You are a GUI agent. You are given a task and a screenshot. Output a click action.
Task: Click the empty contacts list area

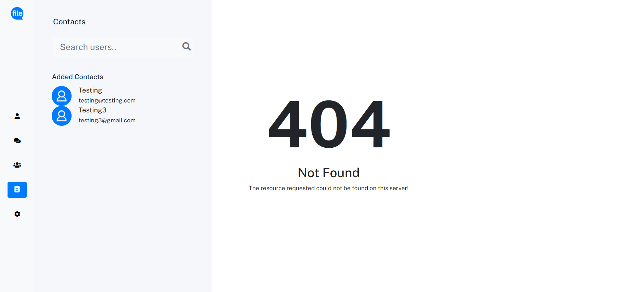pyautogui.click(x=123, y=206)
